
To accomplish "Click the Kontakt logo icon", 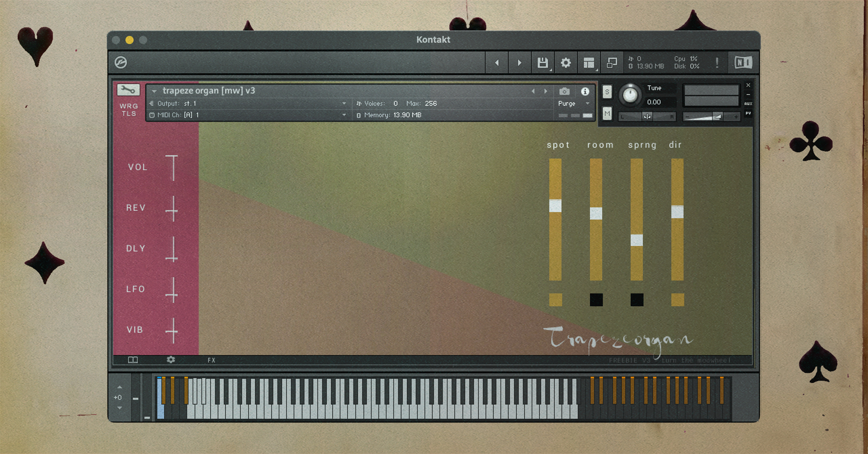I will point(121,62).
